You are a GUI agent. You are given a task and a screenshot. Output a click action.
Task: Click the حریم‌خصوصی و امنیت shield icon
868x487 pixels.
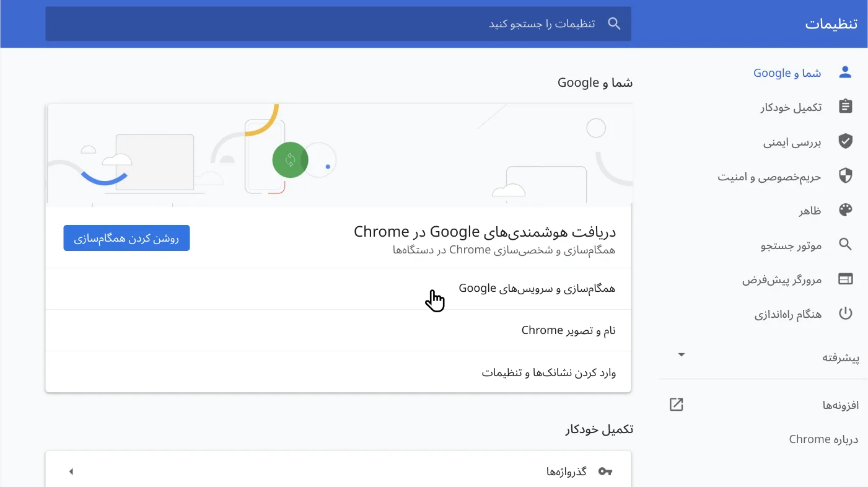click(845, 175)
